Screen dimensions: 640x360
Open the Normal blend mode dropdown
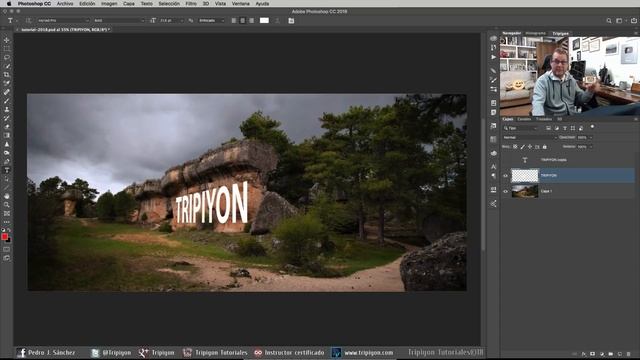pos(529,138)
